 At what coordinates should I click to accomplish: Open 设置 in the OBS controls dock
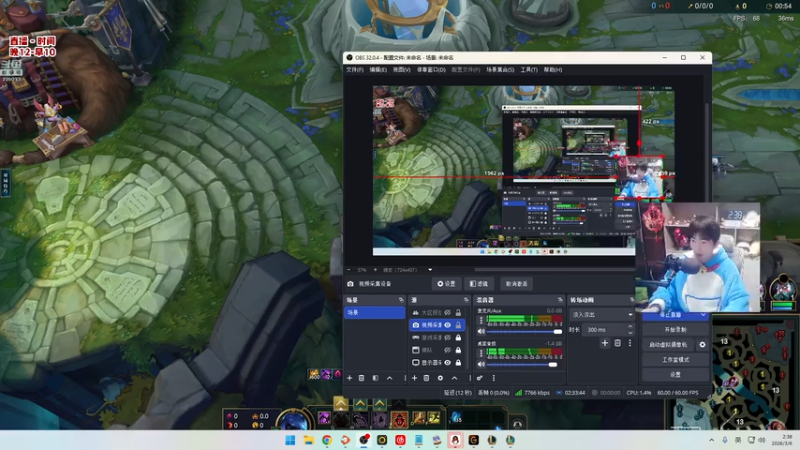point(676,374)
